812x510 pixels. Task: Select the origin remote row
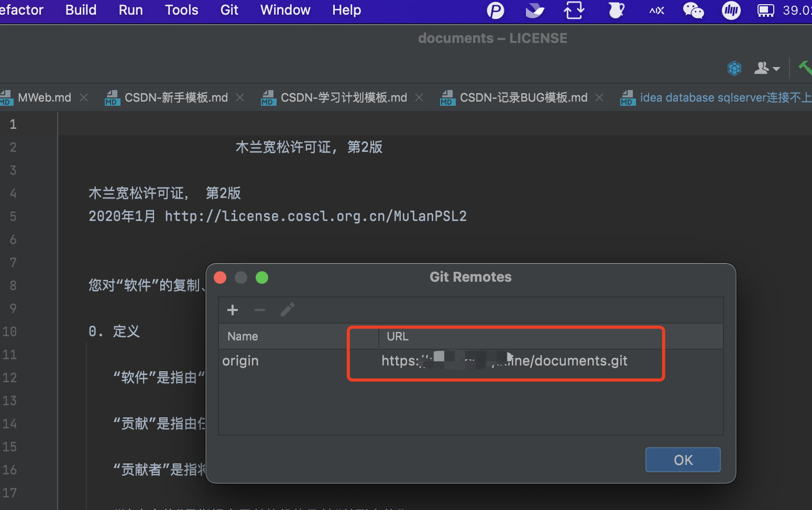pyautogui.click(x=240, y=360)
